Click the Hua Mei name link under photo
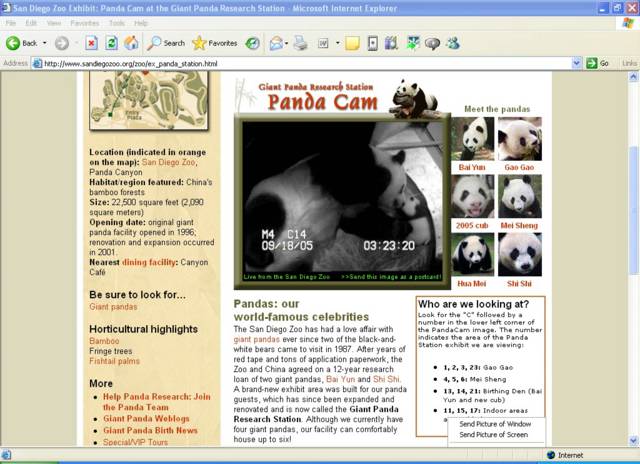The width and height of the screenshot is (640, 464). 472,284
